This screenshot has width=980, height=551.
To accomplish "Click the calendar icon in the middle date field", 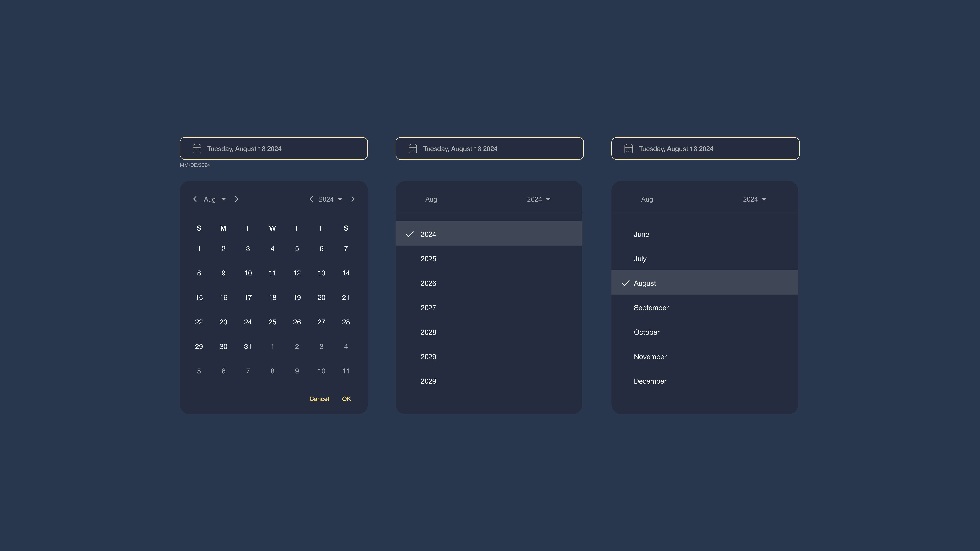I will [413, 149].
